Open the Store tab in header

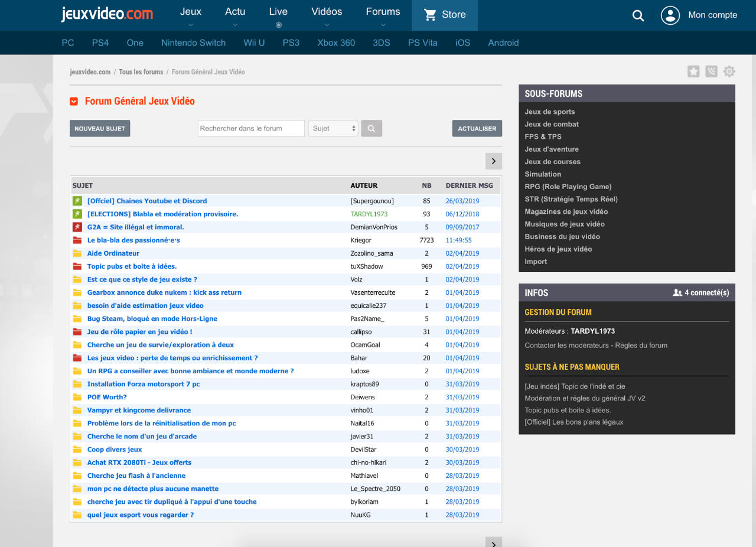click(x=445, y=15)
